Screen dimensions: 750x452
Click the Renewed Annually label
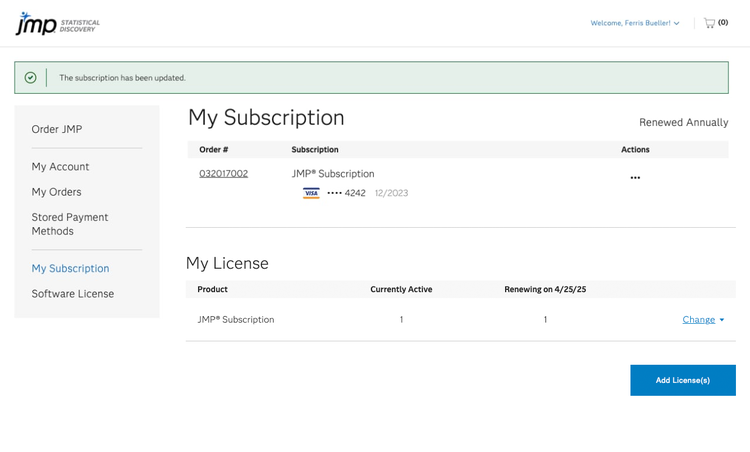[x=683, y=122]
